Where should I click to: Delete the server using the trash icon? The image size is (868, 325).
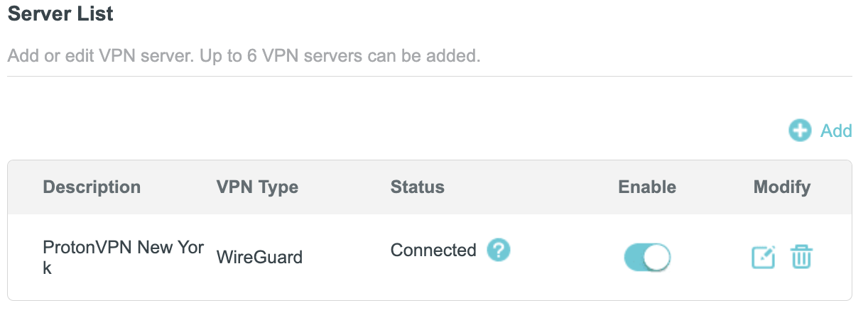(801, 257)
